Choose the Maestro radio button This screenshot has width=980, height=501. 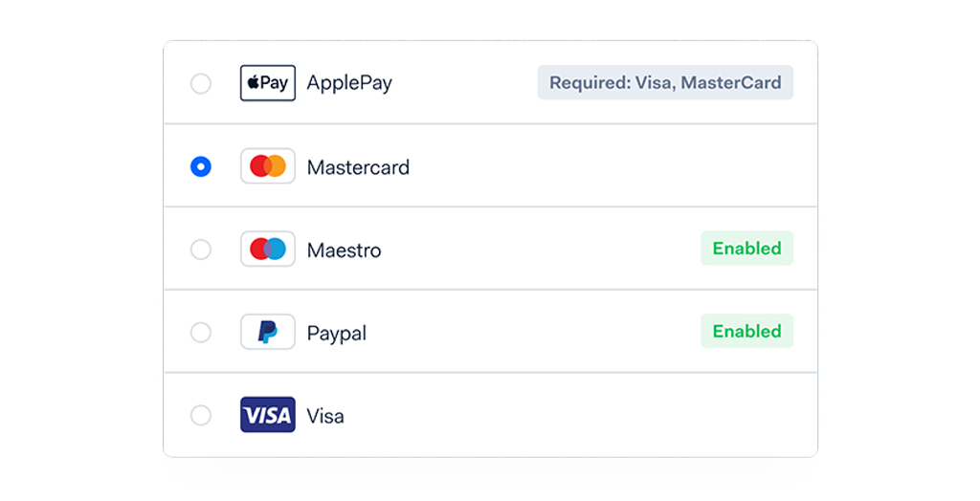coord(201,250)
